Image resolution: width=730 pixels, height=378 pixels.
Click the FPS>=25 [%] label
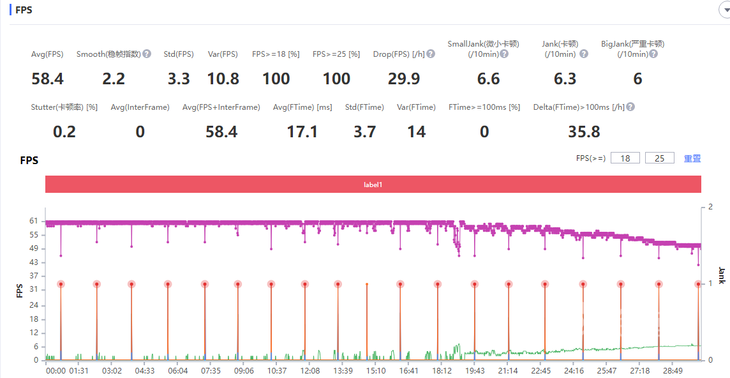coord(336,54)
